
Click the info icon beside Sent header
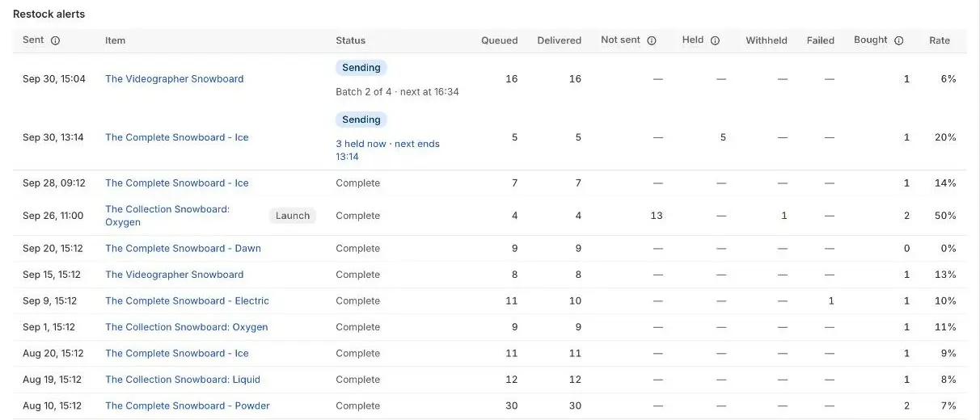tap(55, 40)
